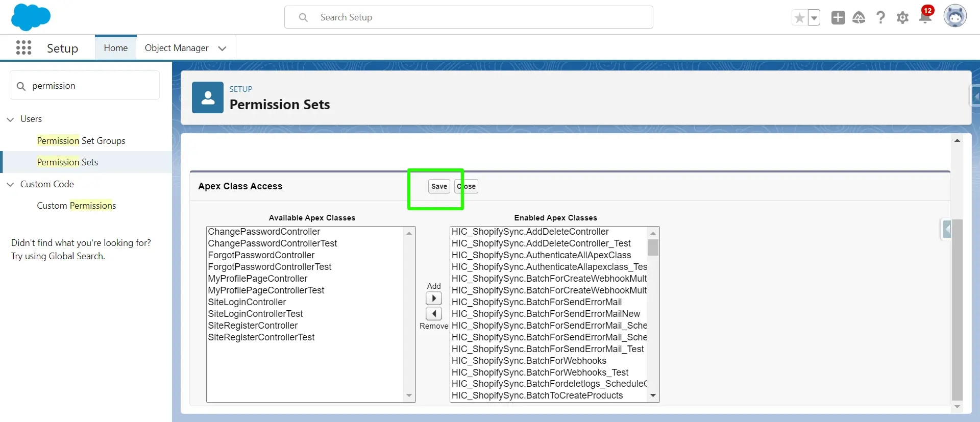Click the Salesforce cloud logo
Viewport: 980px width, 422px height.
point(31,17)
